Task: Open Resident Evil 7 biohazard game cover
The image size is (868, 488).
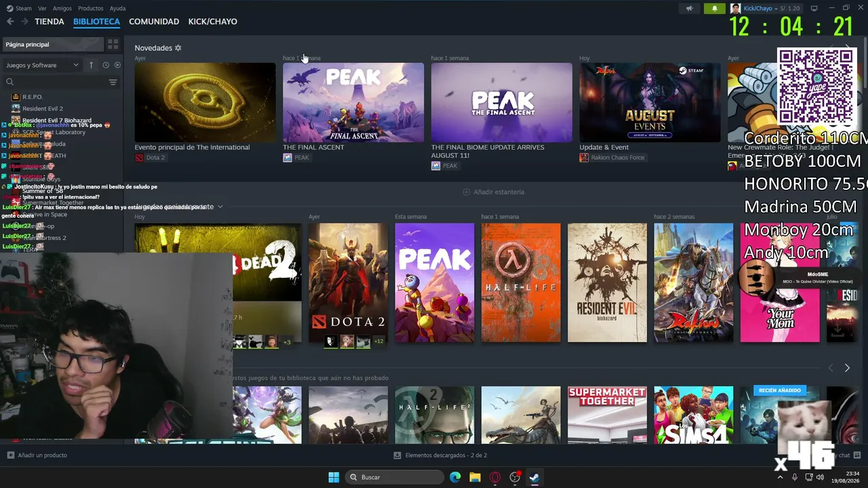Action: 607,283
